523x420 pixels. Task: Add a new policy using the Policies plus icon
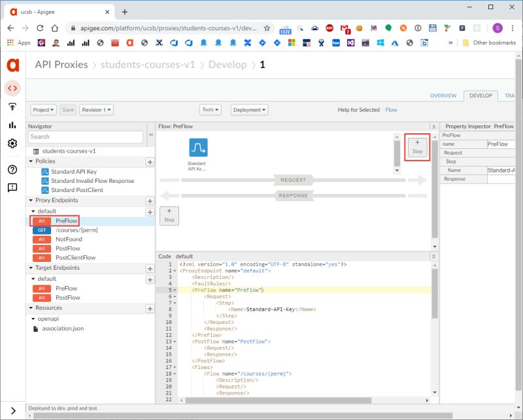click(x=148, y=161)
